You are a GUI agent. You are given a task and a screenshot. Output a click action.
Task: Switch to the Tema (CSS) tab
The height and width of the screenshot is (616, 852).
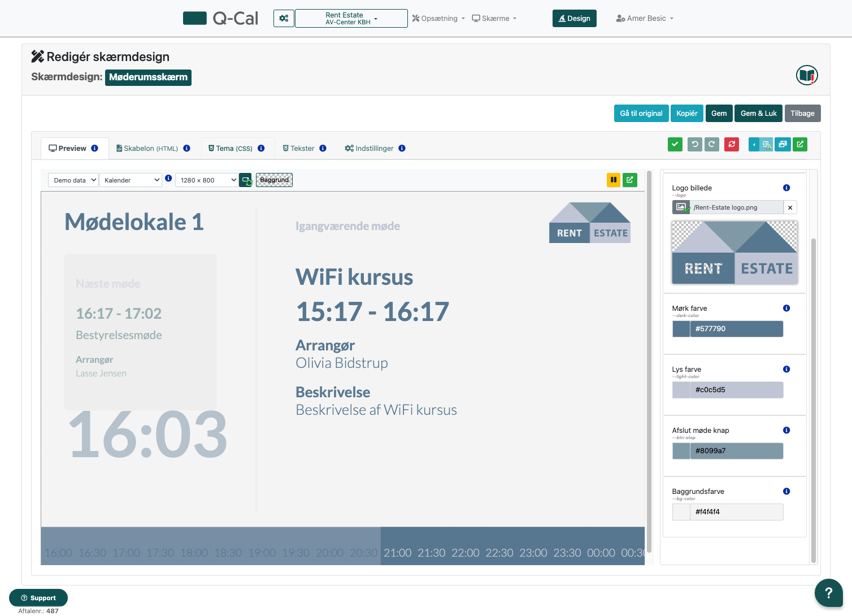click(231, 148)
